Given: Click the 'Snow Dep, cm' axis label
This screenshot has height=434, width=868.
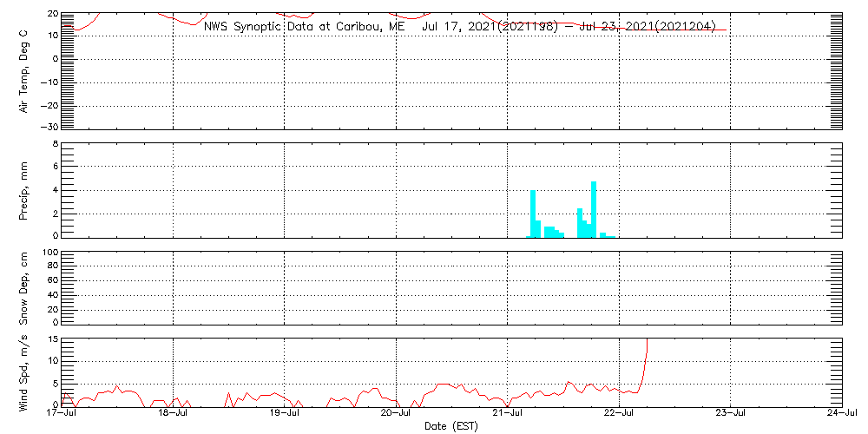Looking at the screenshot, I should click(x=24, y=290).
